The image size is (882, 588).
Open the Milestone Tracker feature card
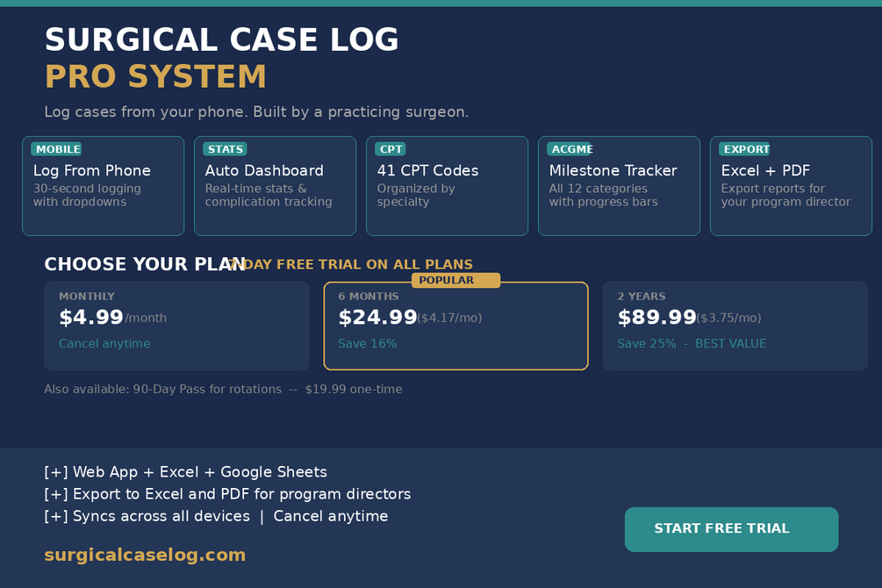click(620, 186)
